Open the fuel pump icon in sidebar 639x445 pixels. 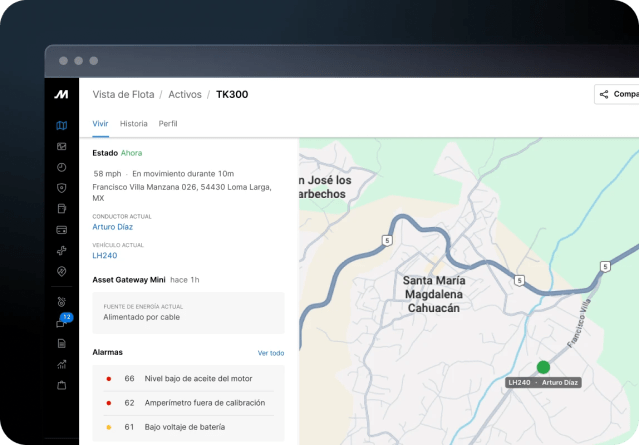62,209
